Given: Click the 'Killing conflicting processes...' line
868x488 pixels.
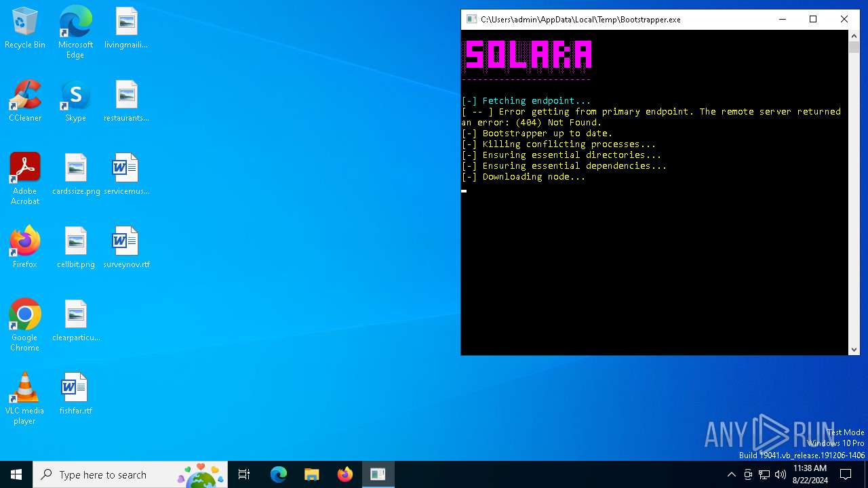Looking at the screenshot, I should [558, 144].
